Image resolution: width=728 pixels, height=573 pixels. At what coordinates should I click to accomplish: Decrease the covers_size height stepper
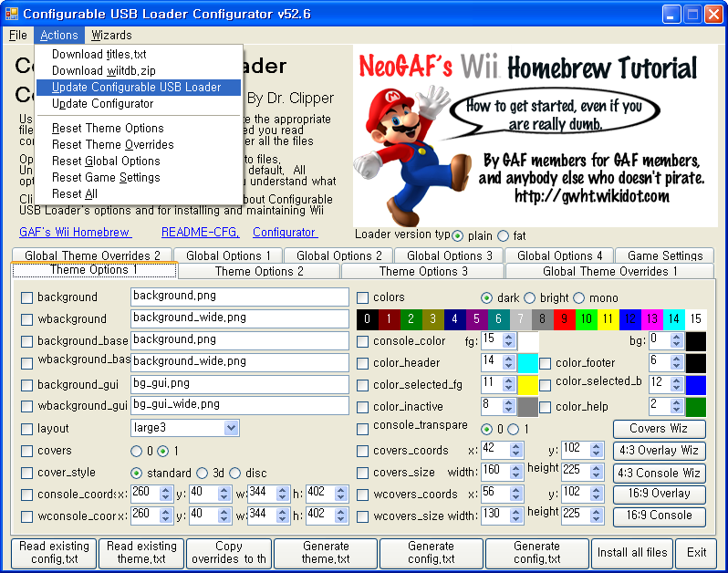click(597, 475)
